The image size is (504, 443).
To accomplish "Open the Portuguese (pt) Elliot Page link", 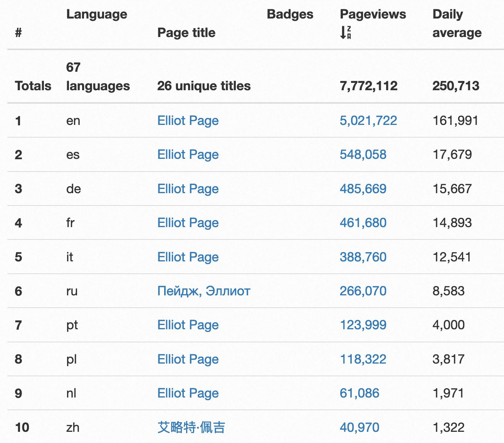I will pos(188,325).
